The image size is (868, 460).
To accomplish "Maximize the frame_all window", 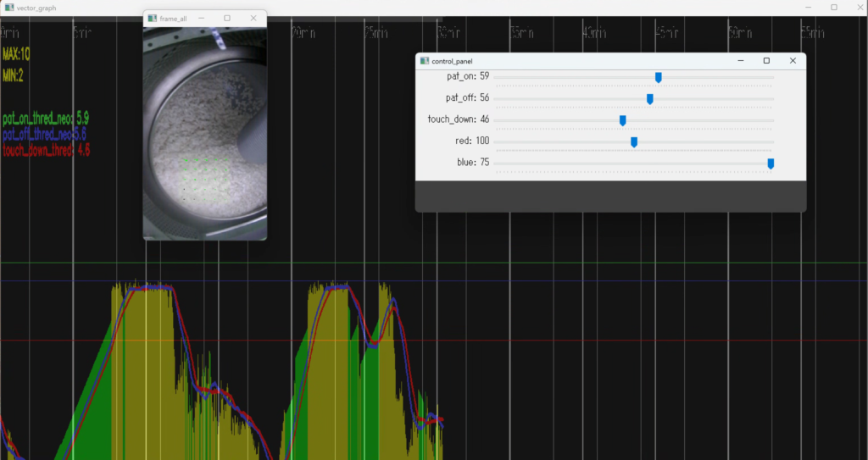I will point(227,18).
